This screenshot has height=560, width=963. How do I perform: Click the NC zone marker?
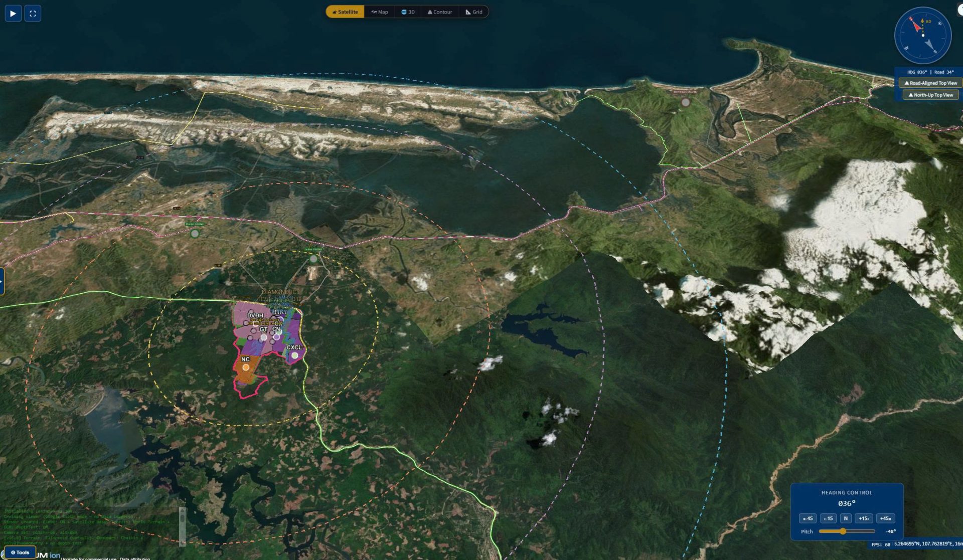[x=246, y=367]
